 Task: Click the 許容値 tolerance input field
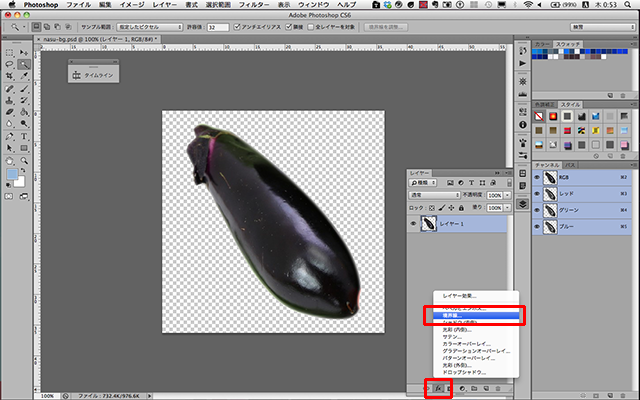pos(219,28)
